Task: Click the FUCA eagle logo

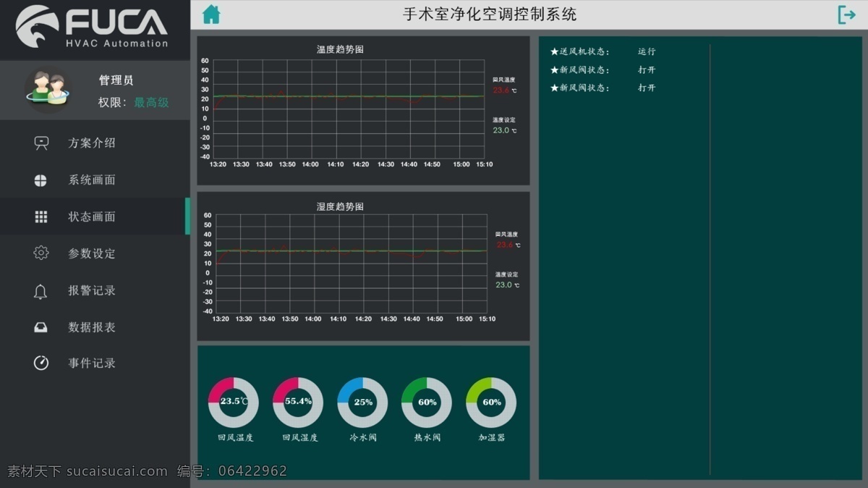Action: 38,27
